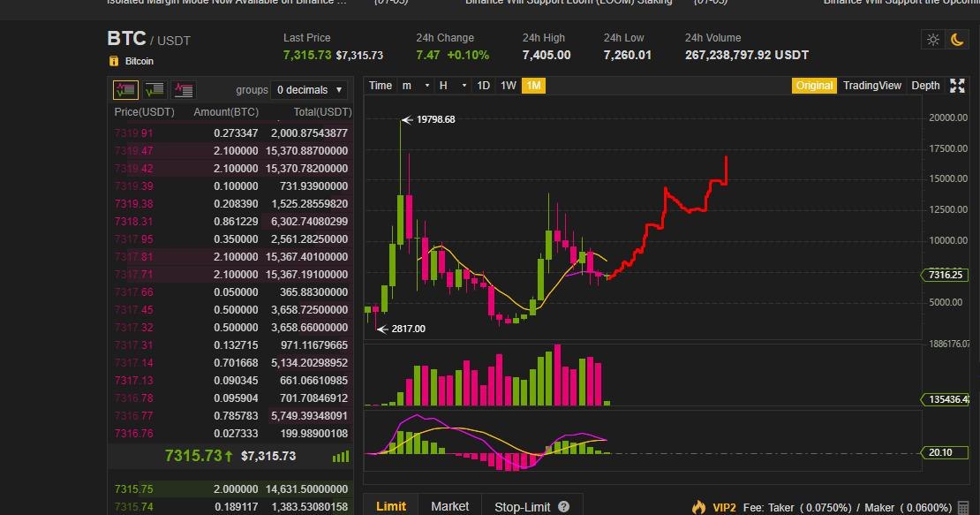Select sell order at price 7316.78
The image size is (980, 515).
coord(230,398)
